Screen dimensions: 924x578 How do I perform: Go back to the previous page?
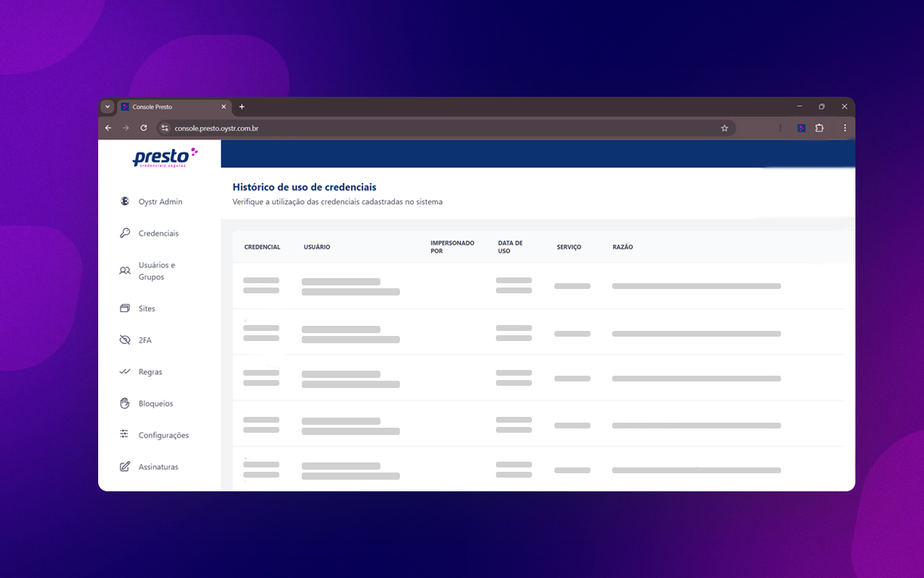108,128
